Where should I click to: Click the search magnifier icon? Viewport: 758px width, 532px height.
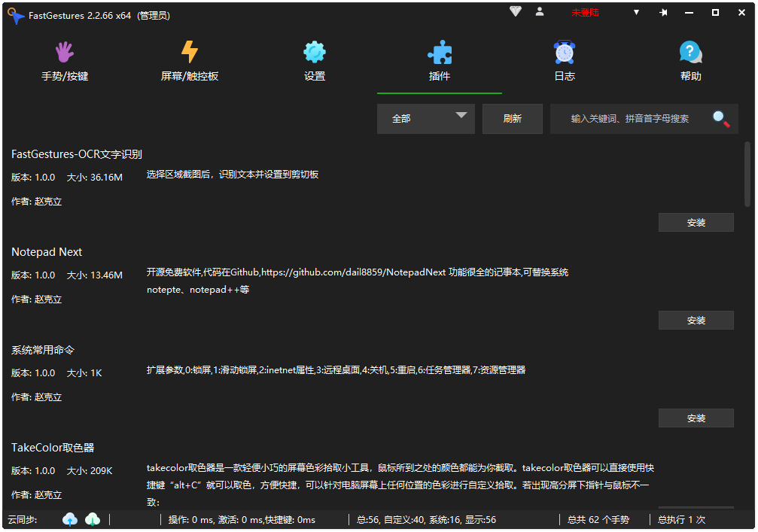(x=720, y=119)
